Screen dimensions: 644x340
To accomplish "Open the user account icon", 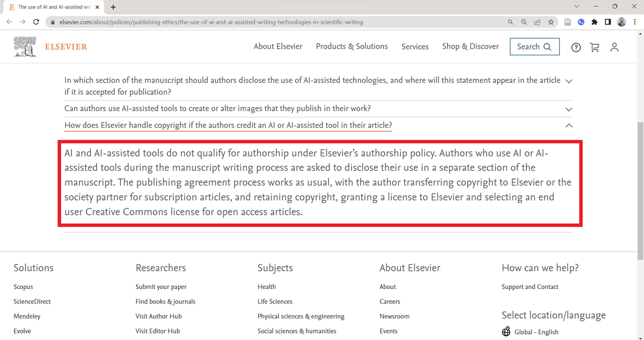I will click(x=614, y=47).
